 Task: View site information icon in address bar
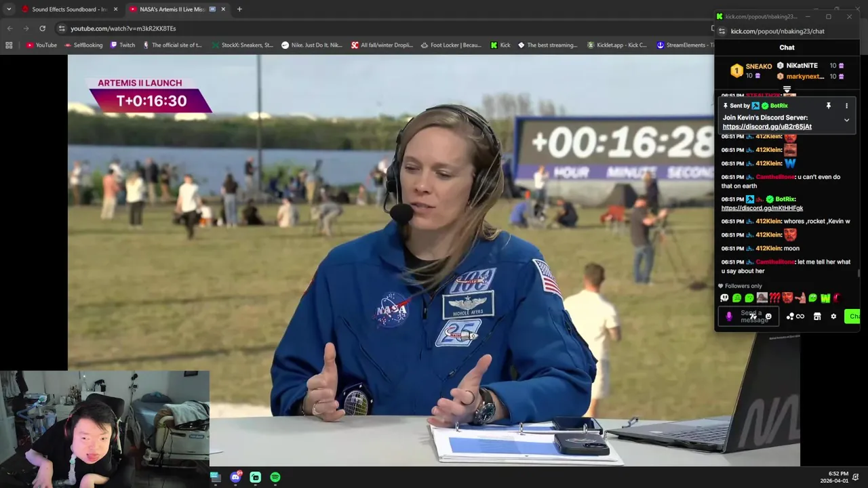click(x=62, y=28)
